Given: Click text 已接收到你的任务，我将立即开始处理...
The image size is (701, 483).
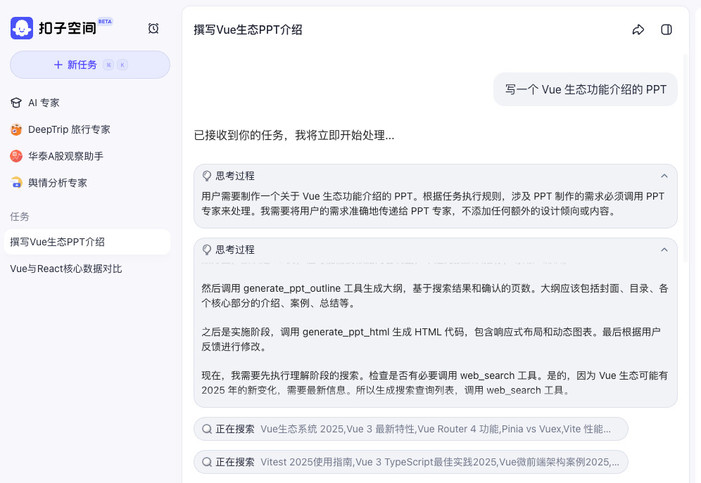Looking at the screenshot, I should 294,135.
